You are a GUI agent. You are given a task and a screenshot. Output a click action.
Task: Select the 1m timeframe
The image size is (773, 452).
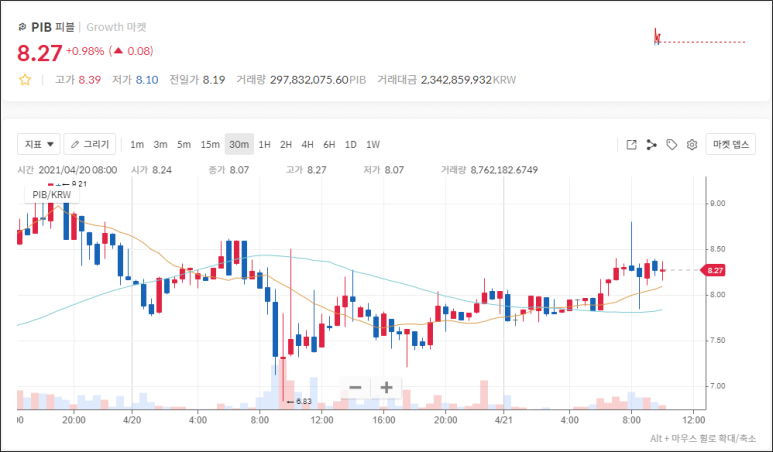(137, 144)
